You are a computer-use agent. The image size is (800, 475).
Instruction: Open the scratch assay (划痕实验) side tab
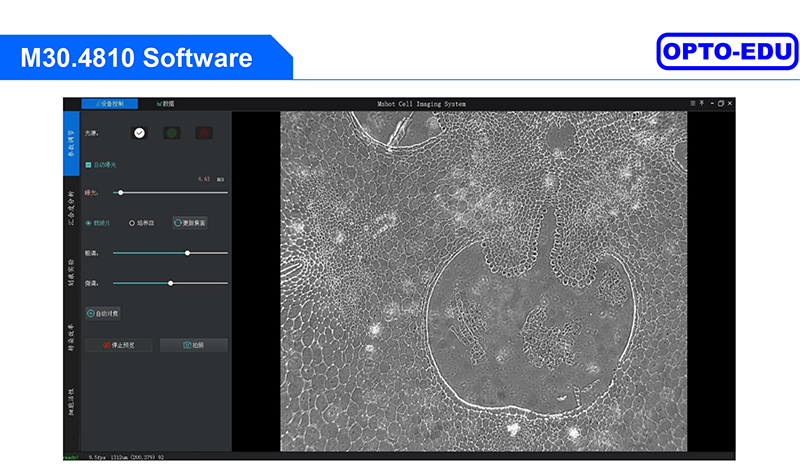coord(71,272)
